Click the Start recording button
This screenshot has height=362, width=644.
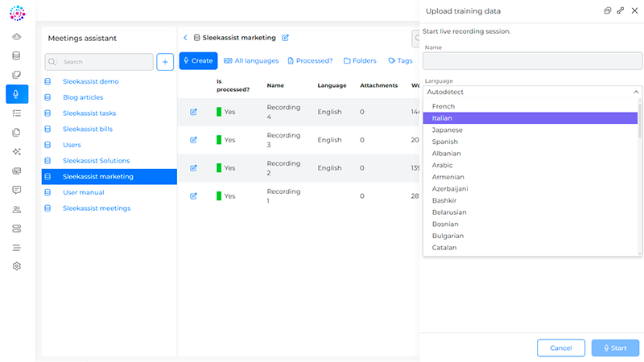[x=615, y=348]
